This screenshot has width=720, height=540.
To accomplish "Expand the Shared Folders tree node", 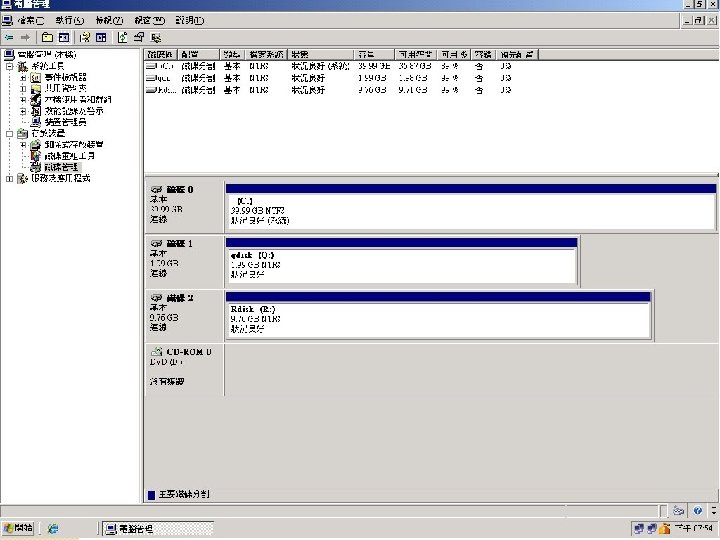I will 23,88.
